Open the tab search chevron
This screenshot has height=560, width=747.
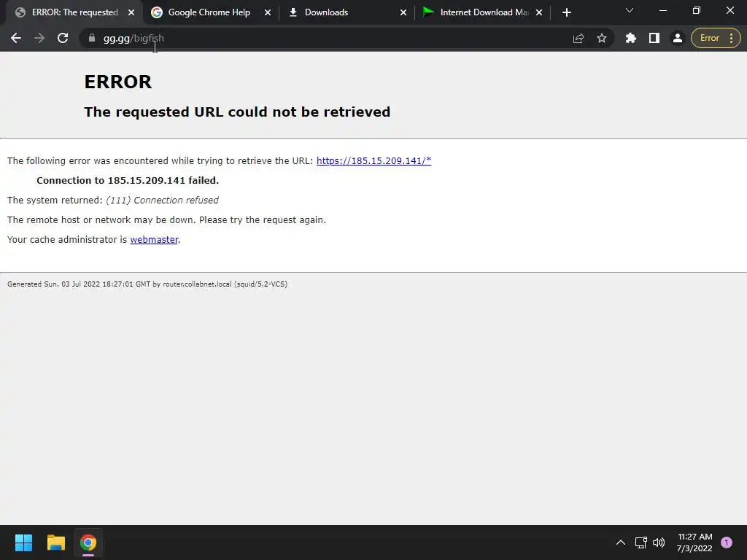630,10
